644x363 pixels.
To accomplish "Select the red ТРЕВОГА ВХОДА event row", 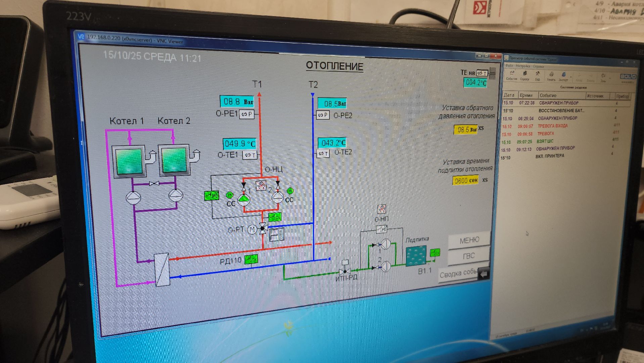I will pos(552,126).
